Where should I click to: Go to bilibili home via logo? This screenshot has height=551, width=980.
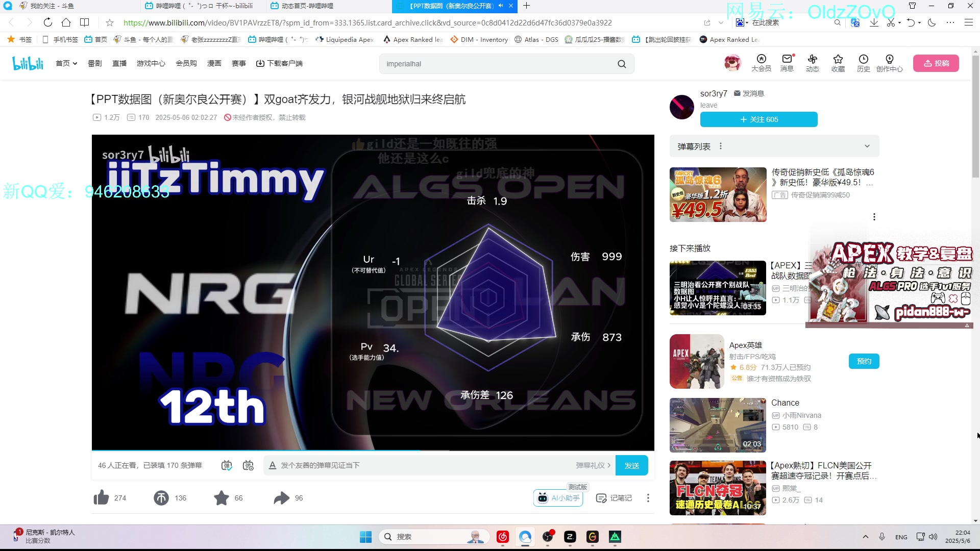(28, 63)
